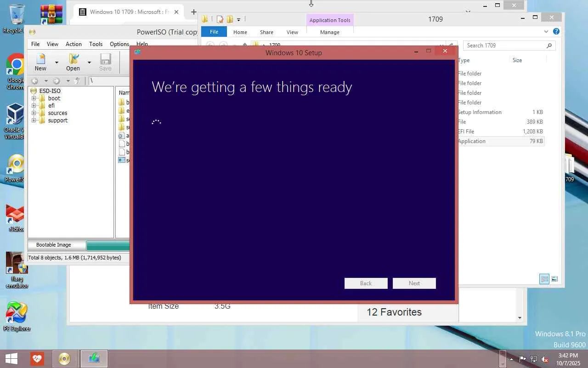Image resolution: width=588 pixels, height=368 pixels.
Task: Open the dropdown arrow next to Open
Action: click(x=89, y=62)
